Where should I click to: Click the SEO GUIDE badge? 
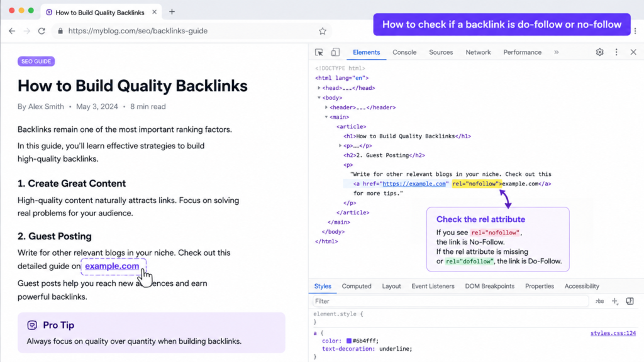click(x=36, y=61)
